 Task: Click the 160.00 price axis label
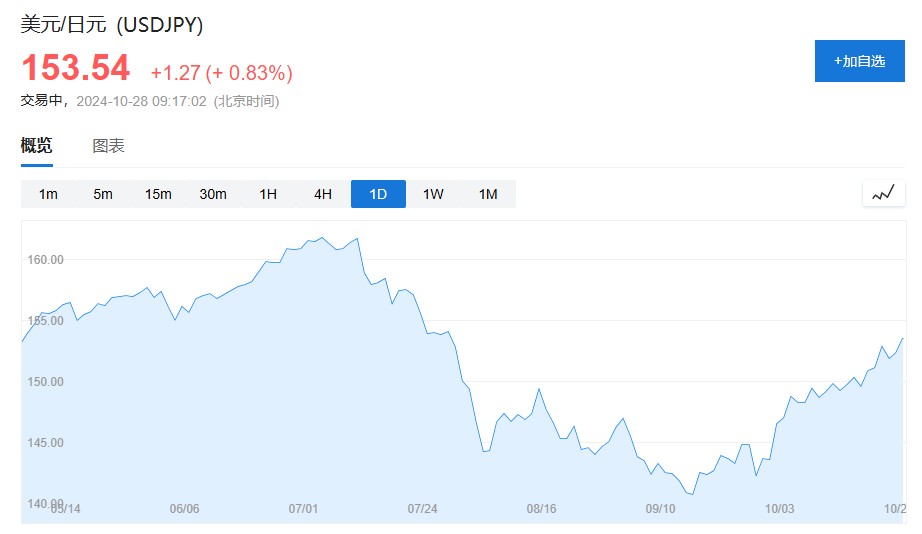point(44,260)
